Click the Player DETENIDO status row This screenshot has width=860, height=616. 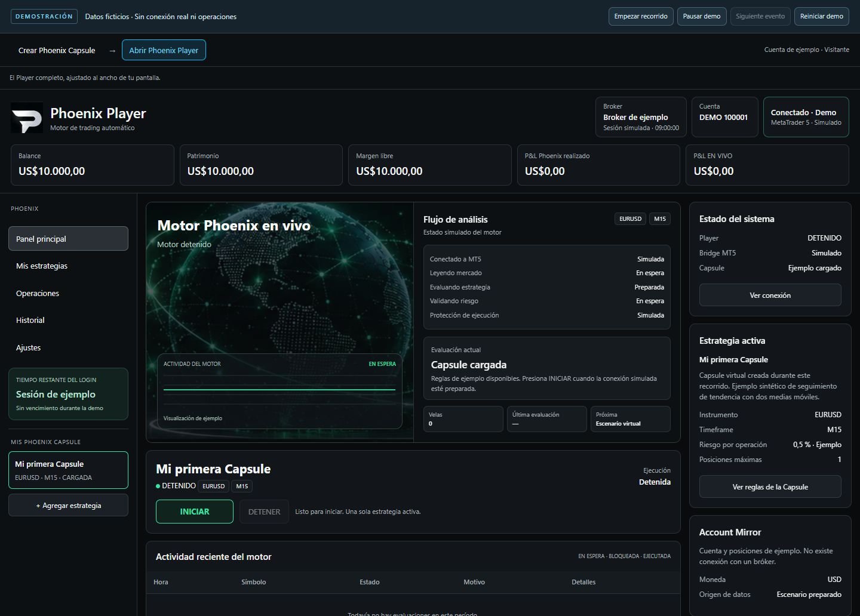tap(770, 238)
